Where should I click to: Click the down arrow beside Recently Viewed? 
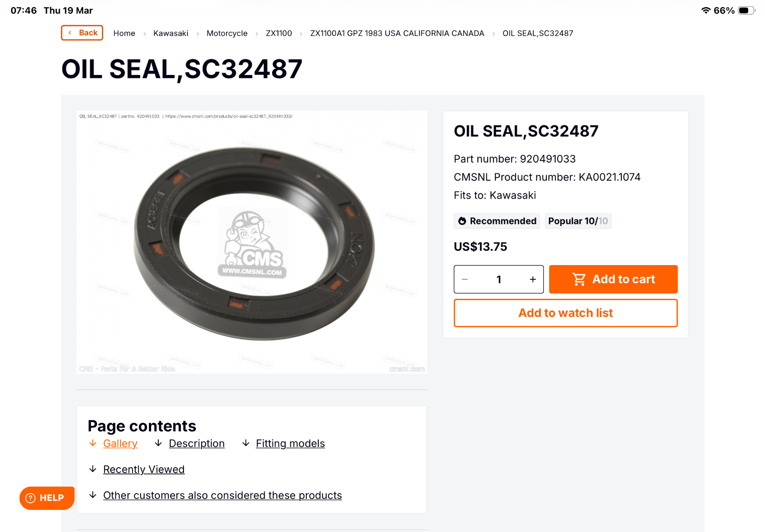click(x=93, y=469)
